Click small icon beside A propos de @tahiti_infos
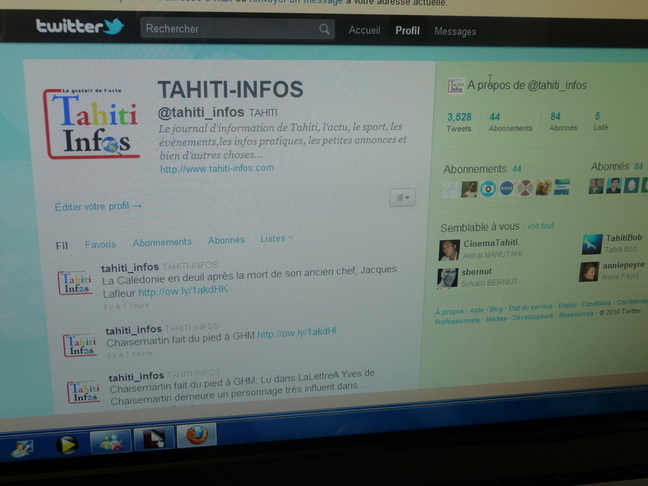The height and width of the screenshot is (486, 648). 456,86
